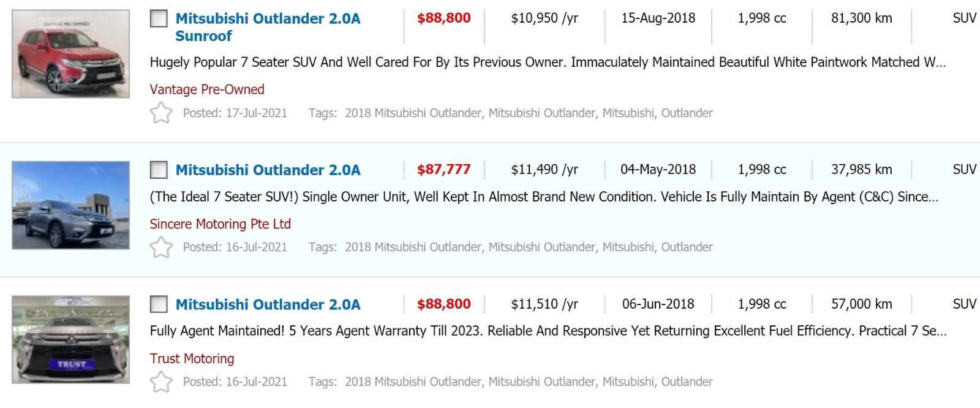Favorite the Sincere Motoring Outlander listing
Viewport: 980px width, 408px height.
point(161,247)
